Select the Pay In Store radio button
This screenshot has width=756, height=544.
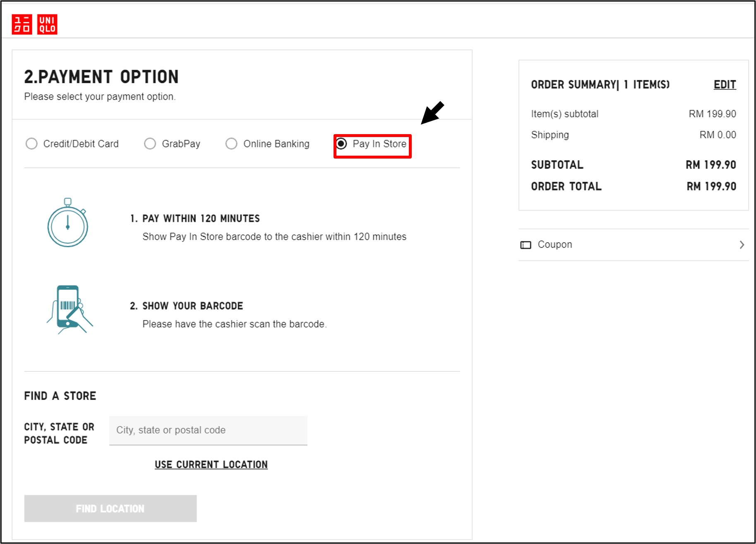click(x=341, y=144)
